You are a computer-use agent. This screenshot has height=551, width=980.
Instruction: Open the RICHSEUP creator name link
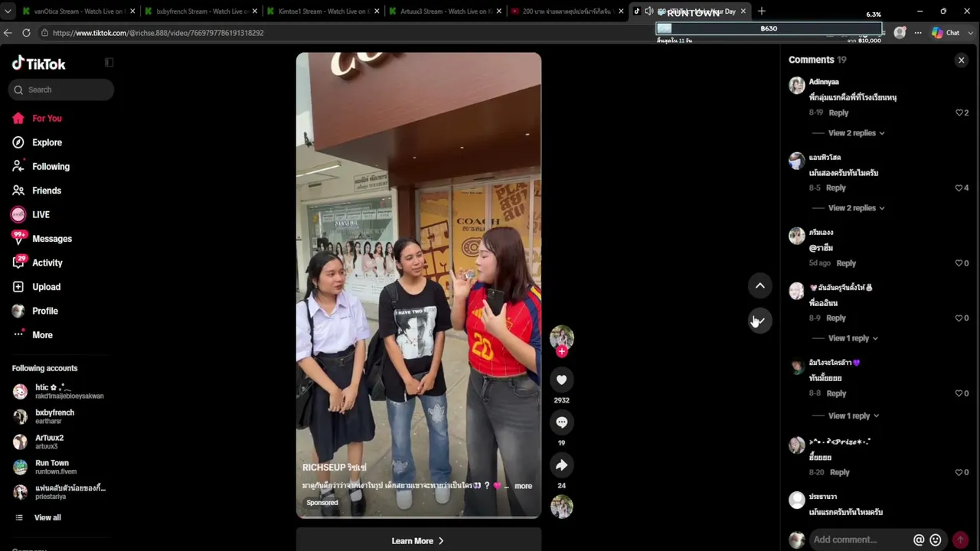click(335, 468)
